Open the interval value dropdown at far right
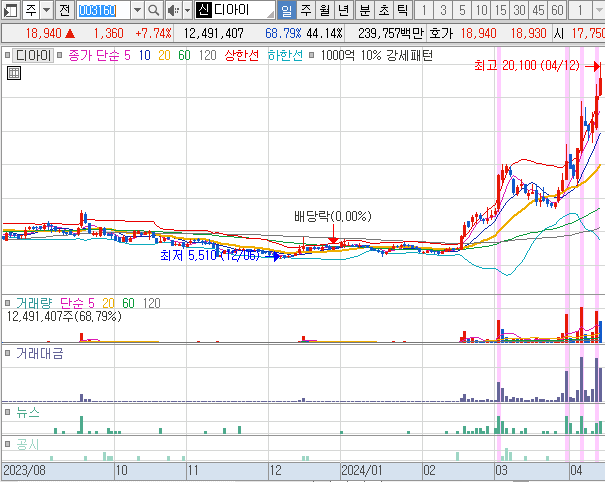 point(599,10)
